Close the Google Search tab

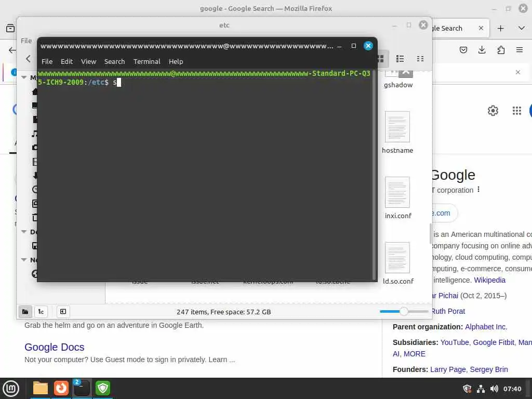(481, 28)
